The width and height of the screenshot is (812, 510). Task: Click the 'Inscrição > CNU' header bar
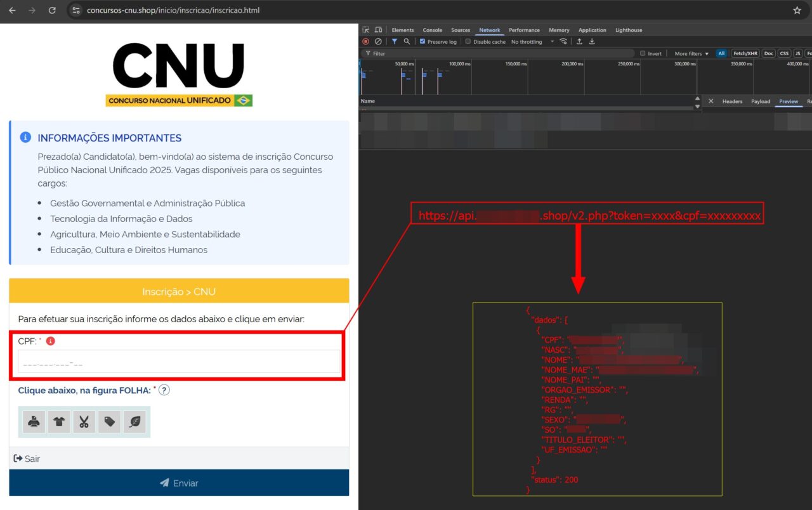point(179,291)
